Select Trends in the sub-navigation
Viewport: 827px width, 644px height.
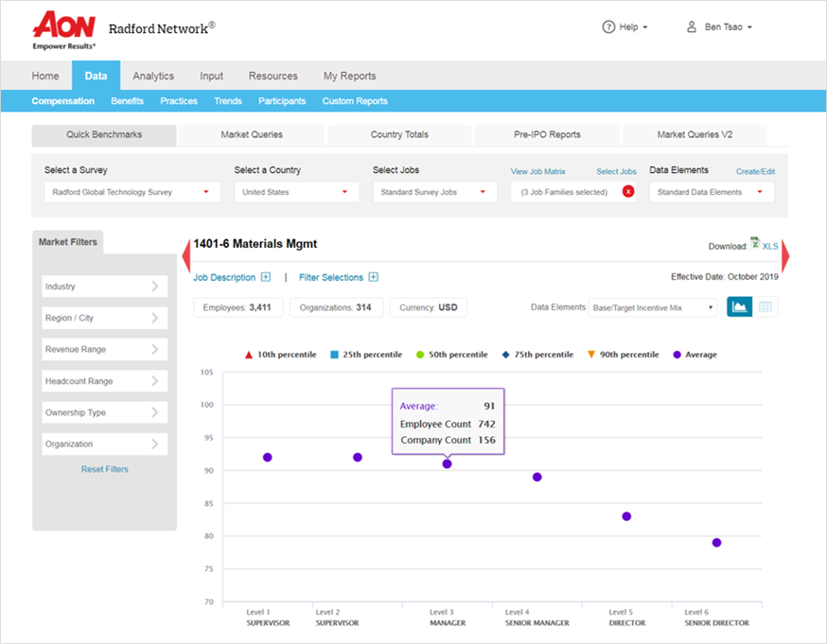pos(228,101)
